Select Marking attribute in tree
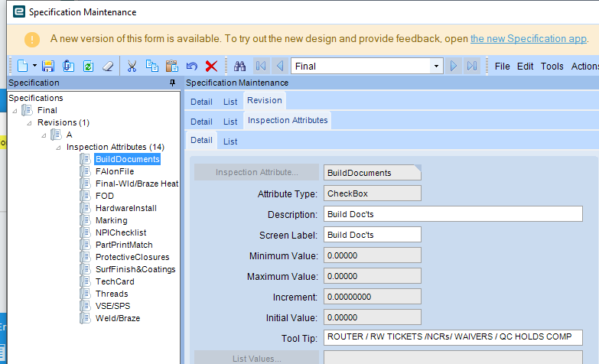This screenshot has height=364, width=599. 111,220
